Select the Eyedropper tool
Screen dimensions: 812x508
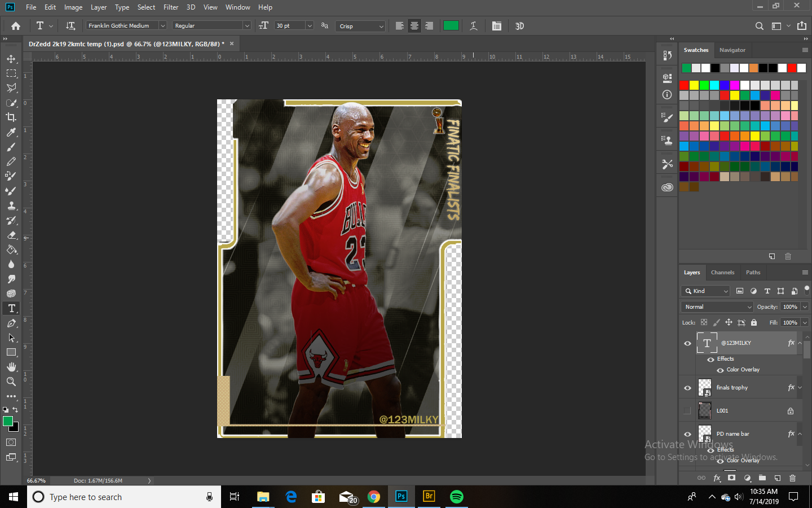[x=11, y=132]
